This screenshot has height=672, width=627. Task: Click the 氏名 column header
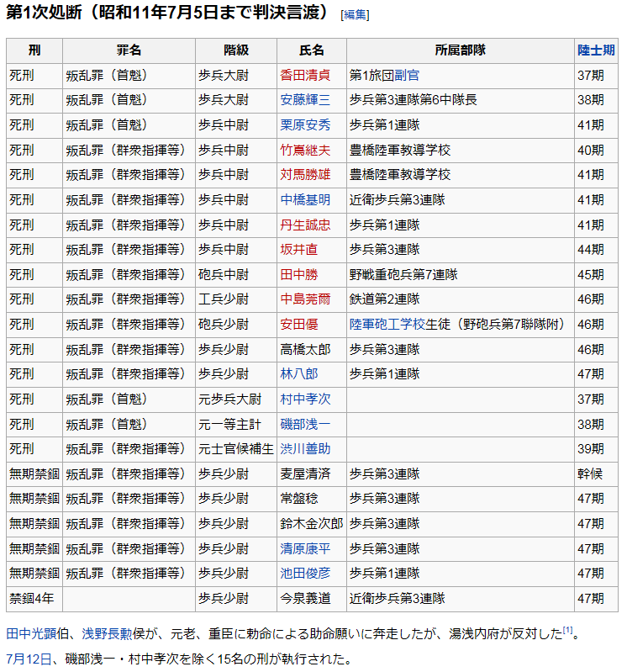pos(312,50)
